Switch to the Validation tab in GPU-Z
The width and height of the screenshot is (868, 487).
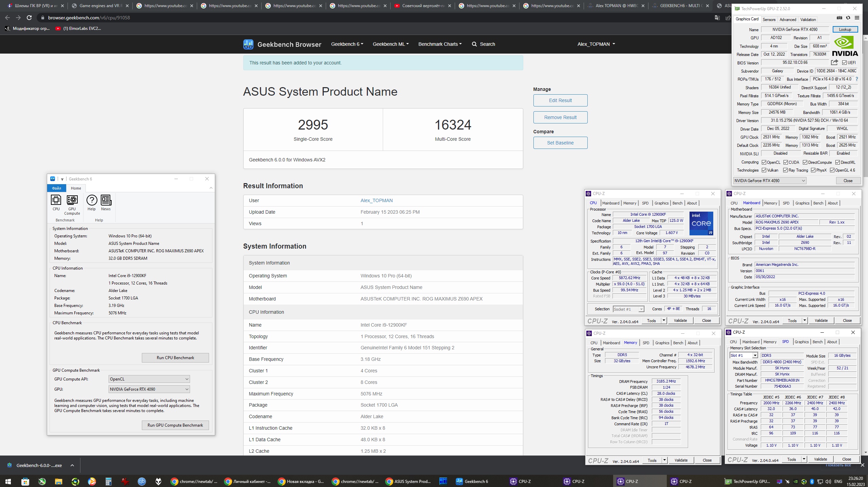(x=808, y=20)
